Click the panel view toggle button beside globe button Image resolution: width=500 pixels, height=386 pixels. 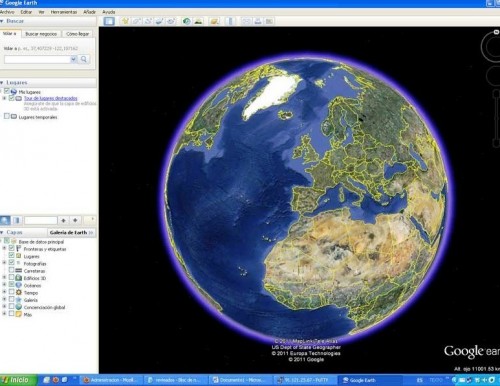tap(16, 220)
